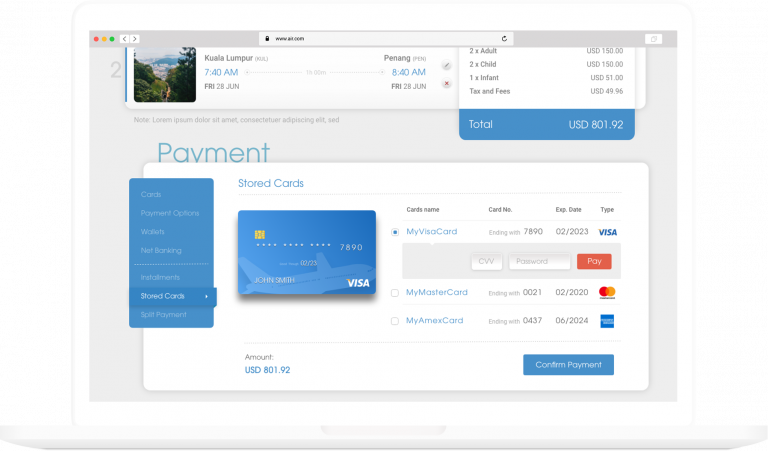Click the Tax and Fees line item

coord(546,91)
